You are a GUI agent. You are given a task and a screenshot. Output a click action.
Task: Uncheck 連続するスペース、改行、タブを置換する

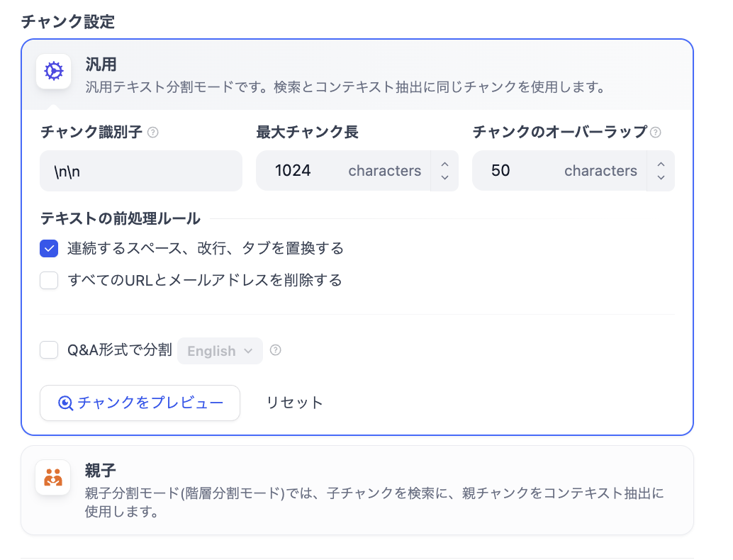[x=49, y=249]
